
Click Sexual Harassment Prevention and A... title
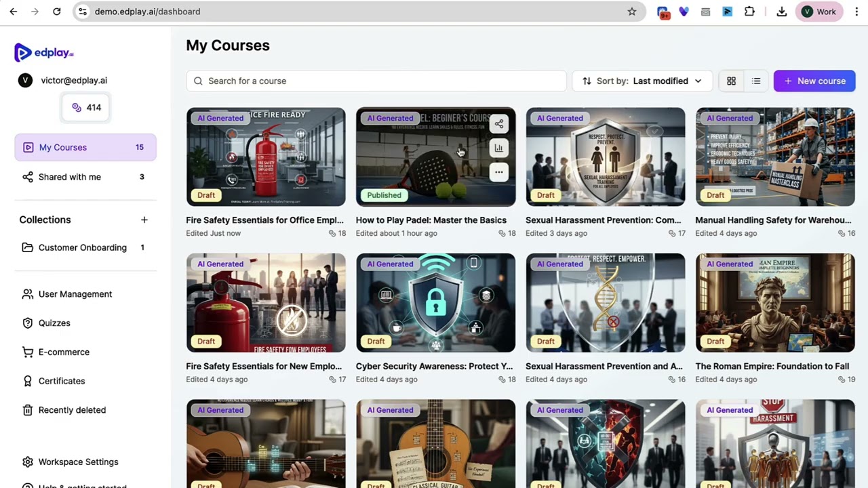(x=604, y=367)
